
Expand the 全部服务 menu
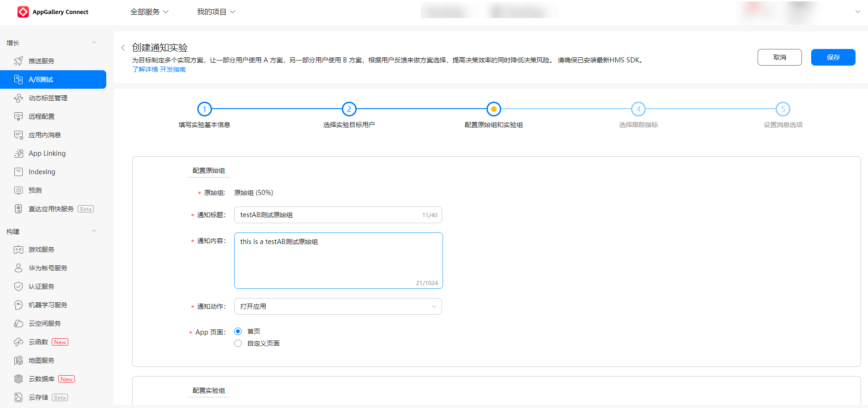[149, 12]
